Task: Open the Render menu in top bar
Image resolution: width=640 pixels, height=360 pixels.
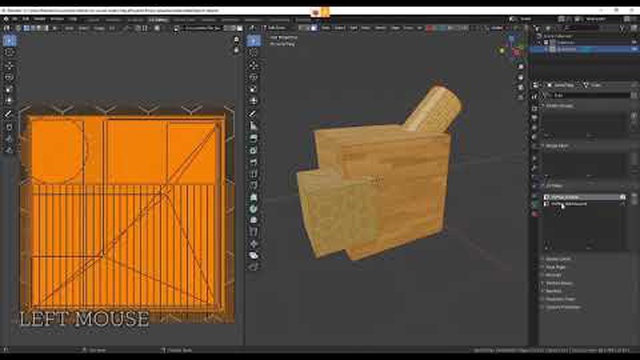Action: pyautogui.click(x=40, y=19)
